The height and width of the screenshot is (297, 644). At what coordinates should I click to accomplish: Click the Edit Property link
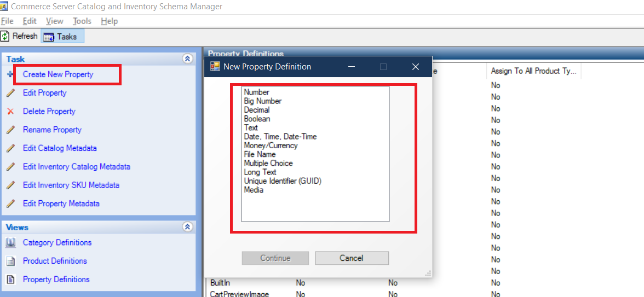click(44, 93)
